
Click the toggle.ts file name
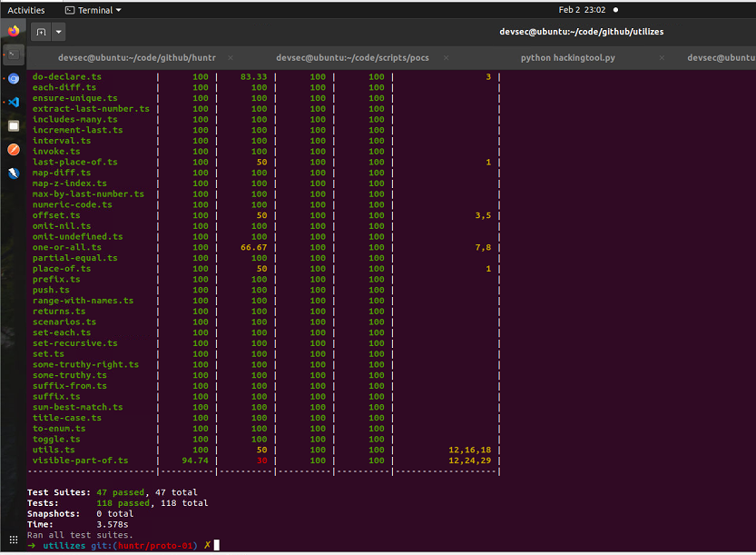coord(56,439)
